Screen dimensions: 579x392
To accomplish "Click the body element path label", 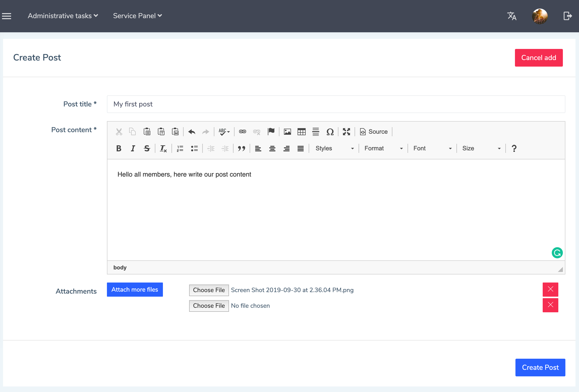I will (120, 267).
